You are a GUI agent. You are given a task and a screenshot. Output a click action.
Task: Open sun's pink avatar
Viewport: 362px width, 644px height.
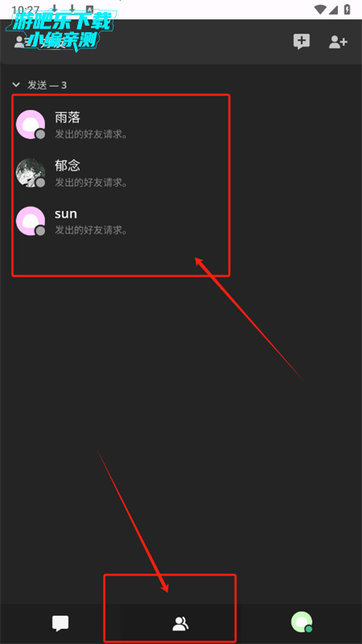tap(31, 221)
